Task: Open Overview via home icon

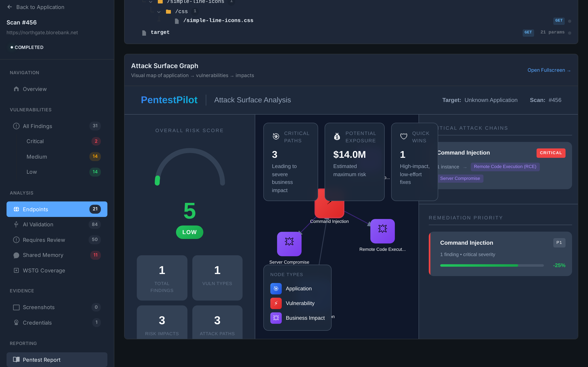Action: [x=16, y=89]
